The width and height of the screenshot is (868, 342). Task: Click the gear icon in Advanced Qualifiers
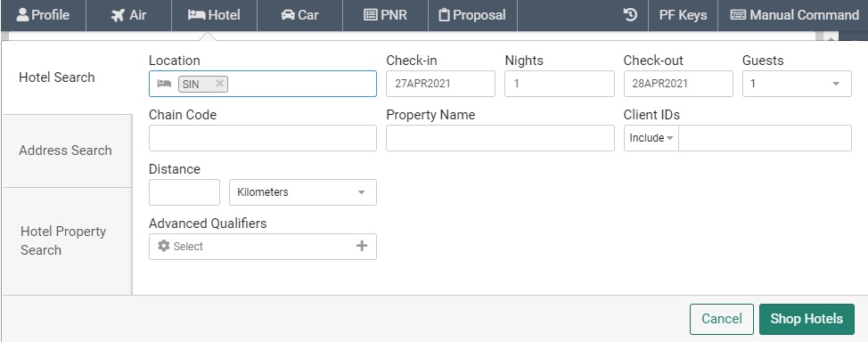[163, 246]
